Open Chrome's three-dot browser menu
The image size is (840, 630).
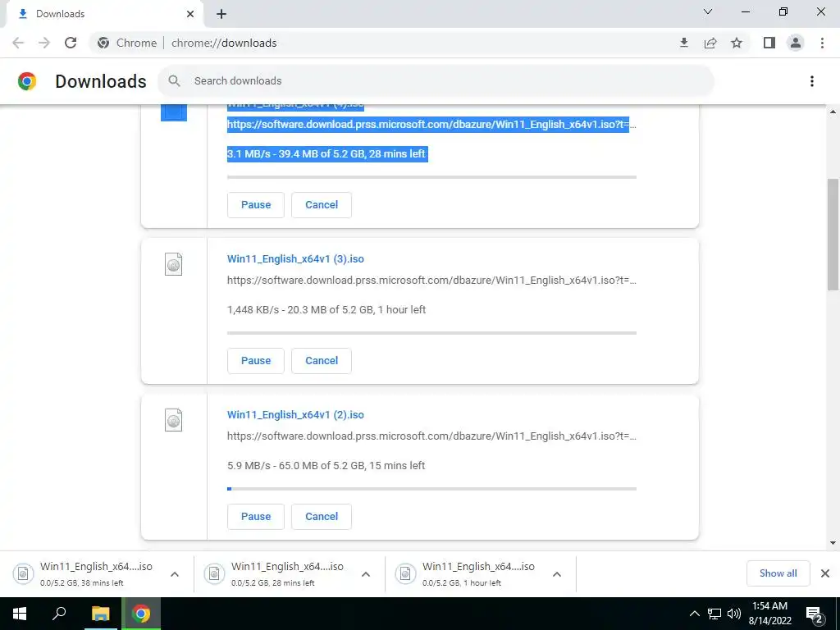[x=822, y=43]
